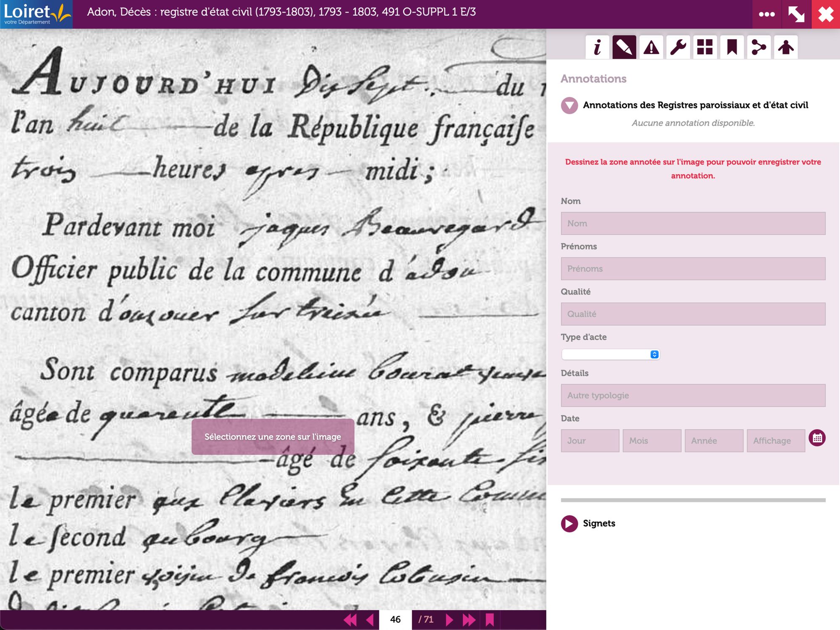Open the person profile icon

785,47
